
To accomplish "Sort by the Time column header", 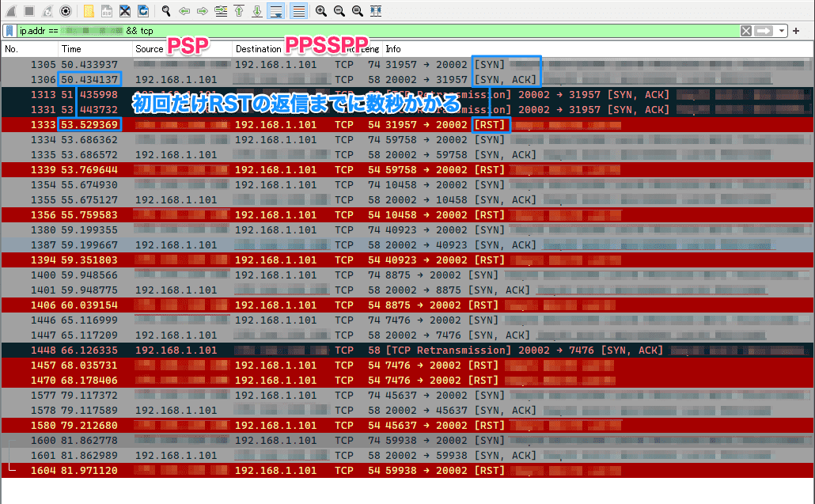I will coord(95,49).
